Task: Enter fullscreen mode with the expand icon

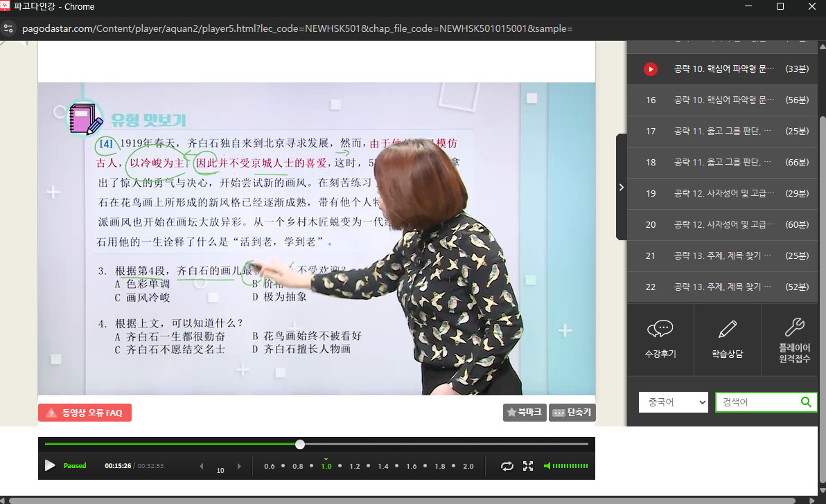Action: click(528, 466)
